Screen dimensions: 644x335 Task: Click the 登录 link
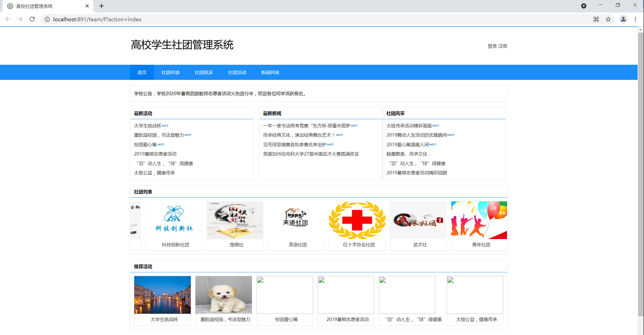[x=492, y=46]
